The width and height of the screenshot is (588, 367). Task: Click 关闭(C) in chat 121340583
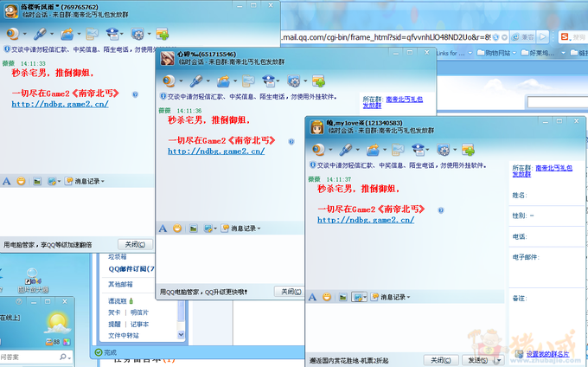click(x=440, y=360)
